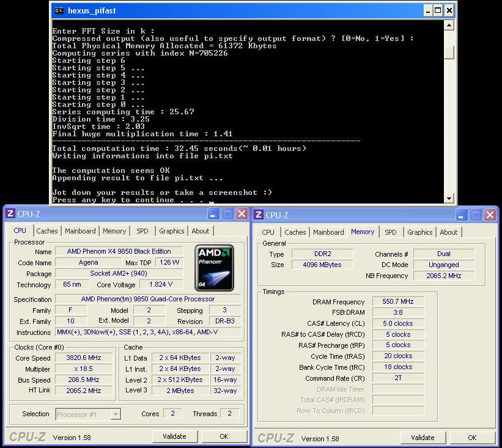Open SPD tab in right CPU-Z window
Viewport: 502px width, 448px height.
point(391,232)
